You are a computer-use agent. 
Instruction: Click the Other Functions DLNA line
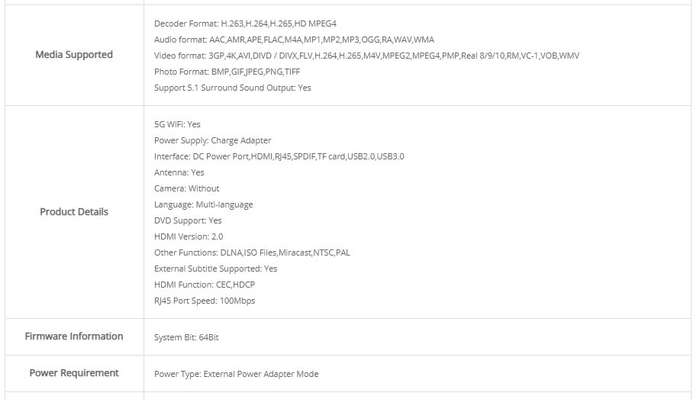pos(252,253)
